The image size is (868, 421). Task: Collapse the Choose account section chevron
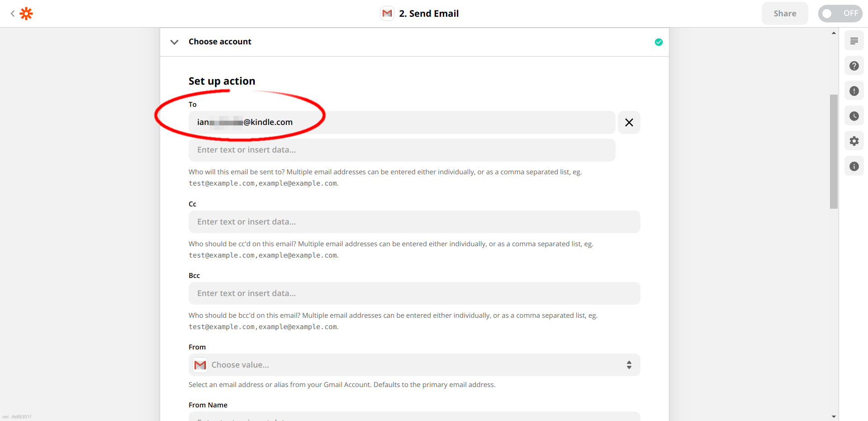(x=174, y=42)
